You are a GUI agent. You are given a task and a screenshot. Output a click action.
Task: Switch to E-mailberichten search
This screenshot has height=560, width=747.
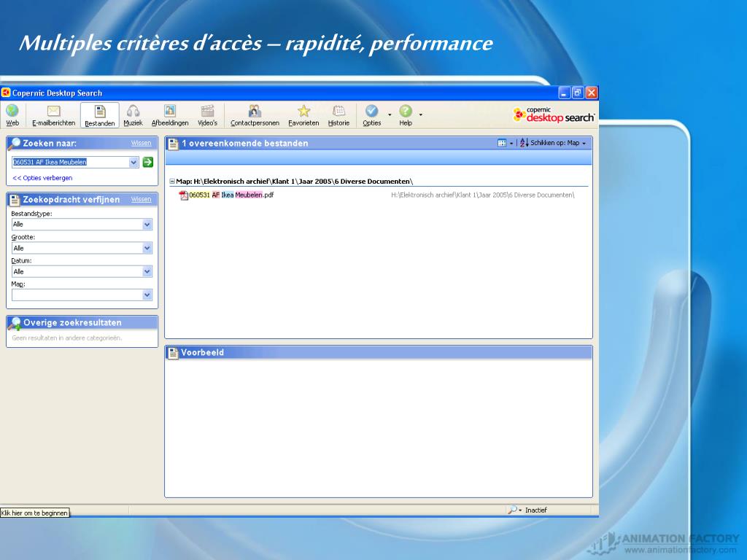(x=53, y=116)
